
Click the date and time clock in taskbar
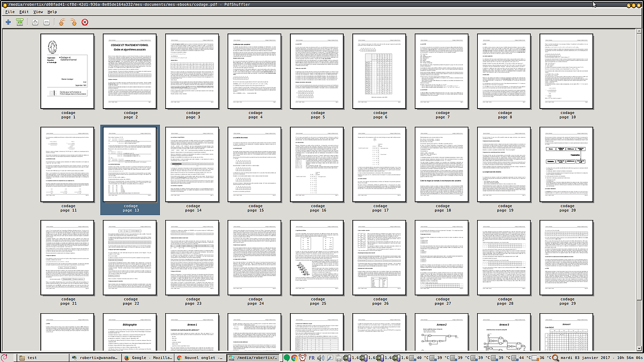(x=602, y=357)
